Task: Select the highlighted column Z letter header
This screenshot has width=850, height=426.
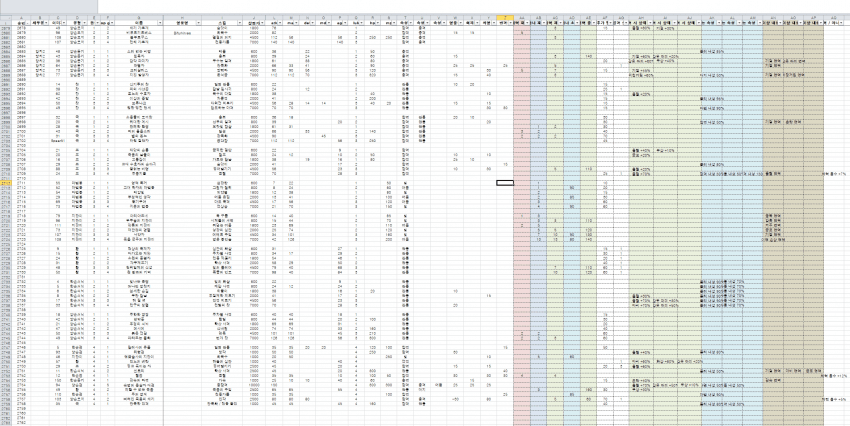Action: coord(505,15)
